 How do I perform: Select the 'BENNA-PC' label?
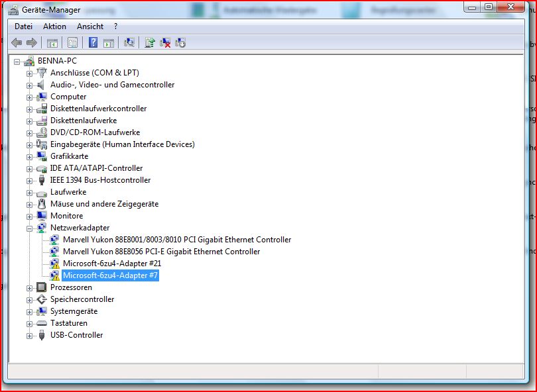[57, 61]
